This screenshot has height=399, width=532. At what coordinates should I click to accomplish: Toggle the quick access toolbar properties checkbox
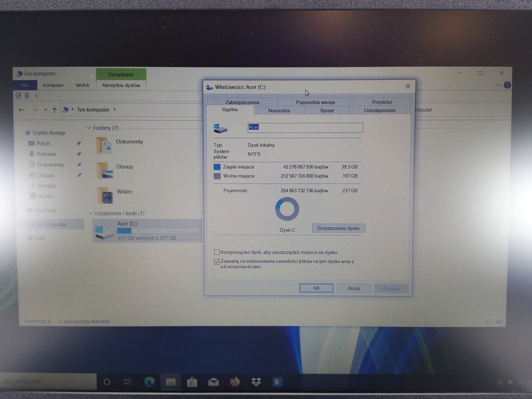[18, 96]
